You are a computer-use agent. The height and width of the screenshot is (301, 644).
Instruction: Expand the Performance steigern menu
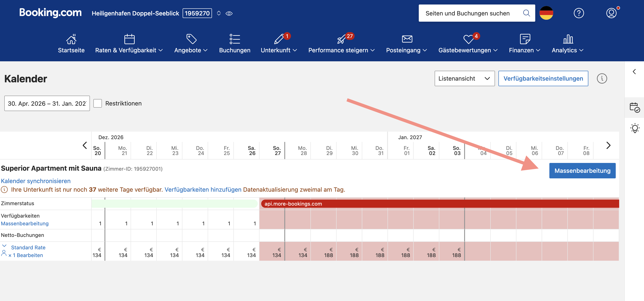pyautogui.click(x=341, y=50)
